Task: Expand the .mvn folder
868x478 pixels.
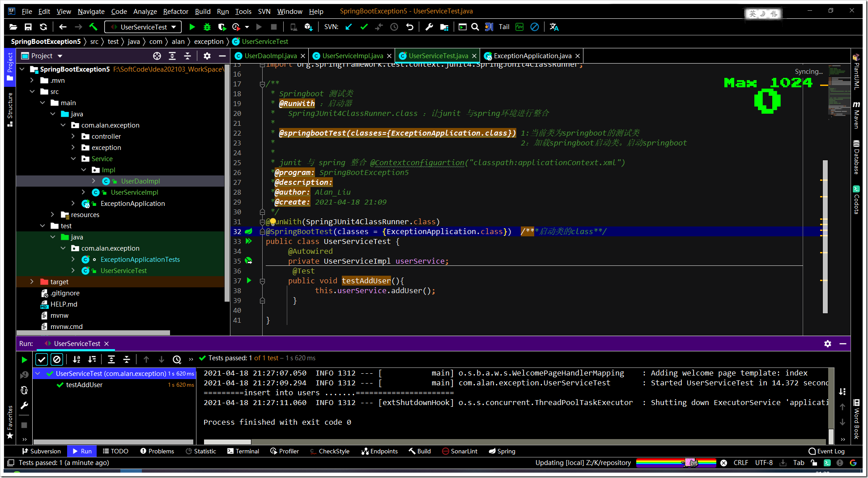Action: click(32, 81)
